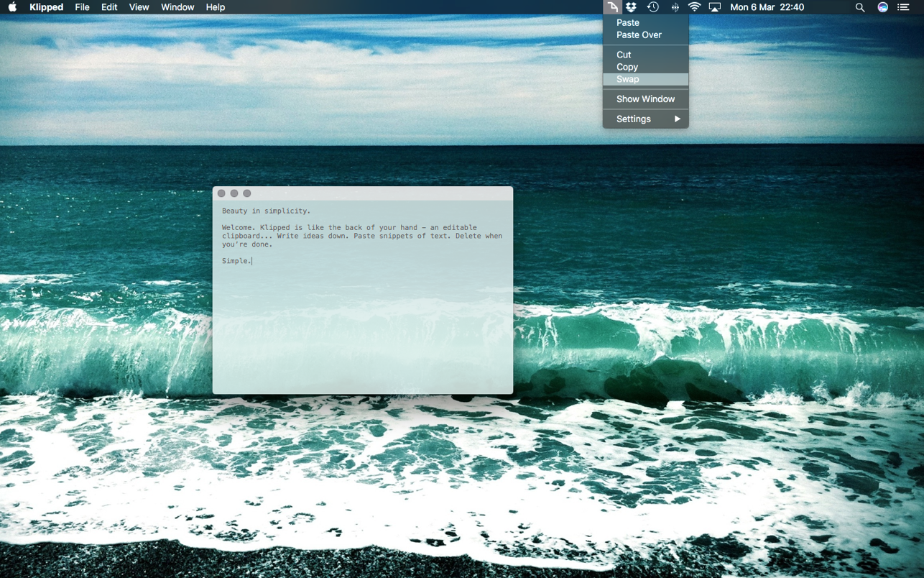Launch Siri from the menu bar
924x578 pixels.
click(882, 7)
